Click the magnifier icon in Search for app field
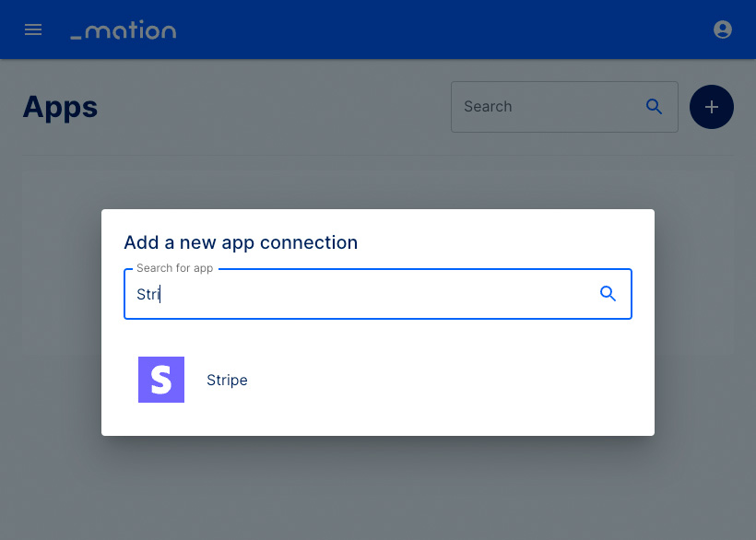 click(608, 293)
